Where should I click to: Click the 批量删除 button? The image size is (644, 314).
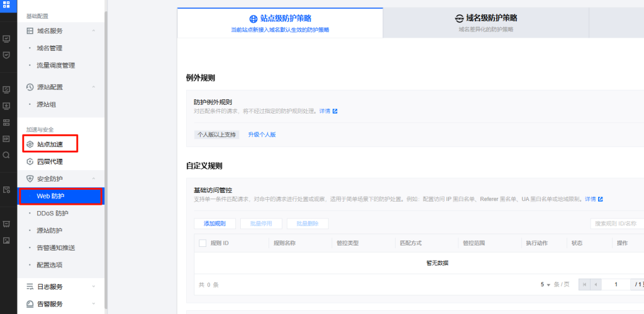[x=308, y=224]
